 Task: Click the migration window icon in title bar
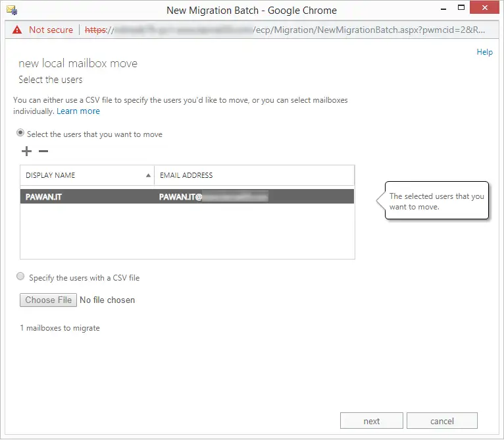click(x=11, y=11)
